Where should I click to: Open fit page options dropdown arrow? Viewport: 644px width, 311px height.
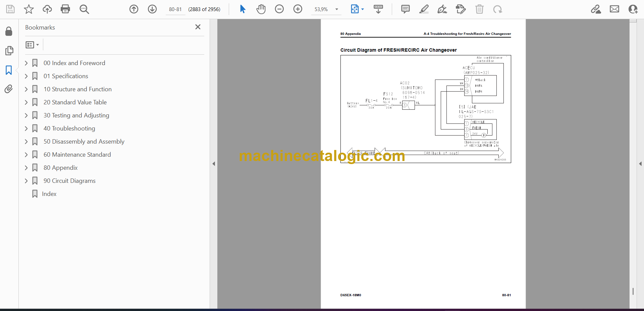(x=363, y=9)
